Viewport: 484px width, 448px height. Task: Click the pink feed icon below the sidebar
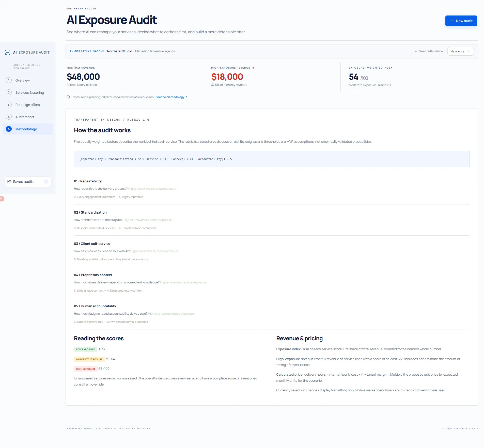(2, 199)
